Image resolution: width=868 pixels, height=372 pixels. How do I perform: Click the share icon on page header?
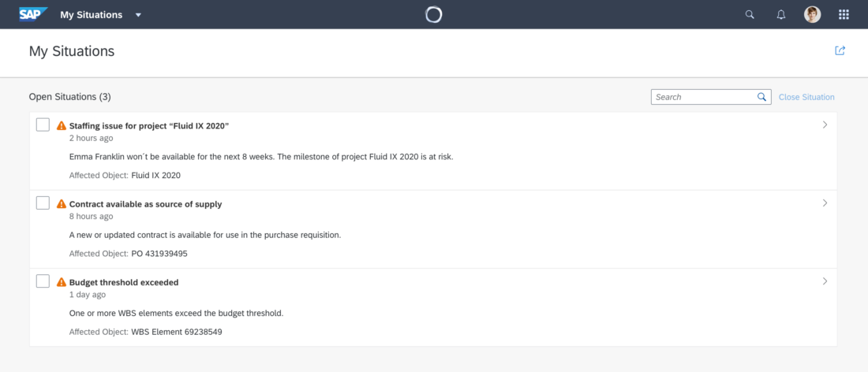[x=840, y=50]
